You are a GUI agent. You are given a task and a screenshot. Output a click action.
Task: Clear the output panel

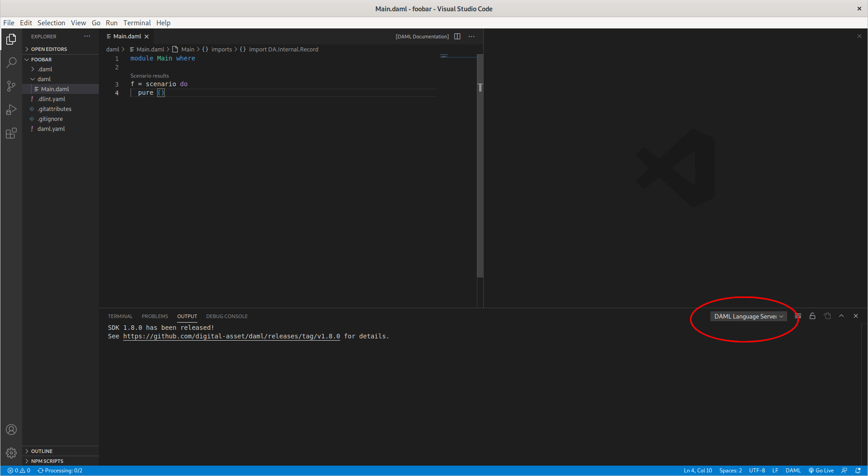798,316
